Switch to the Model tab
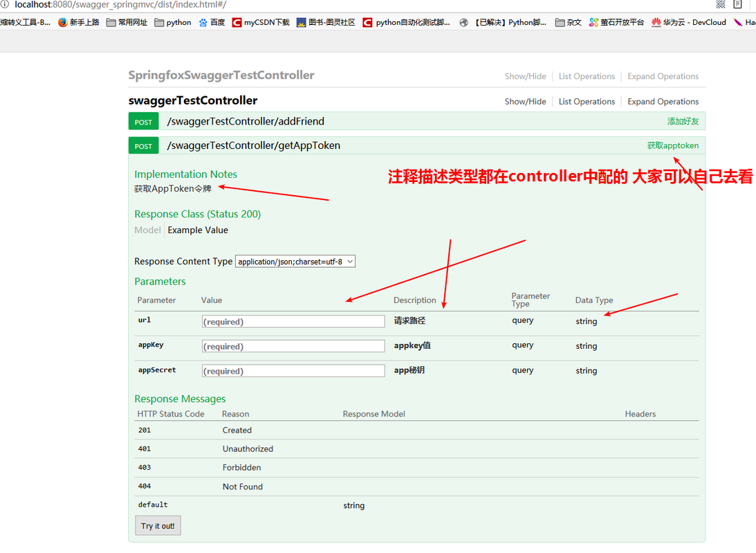The height and width of the screenshot is (553, 756). point(147,230)
